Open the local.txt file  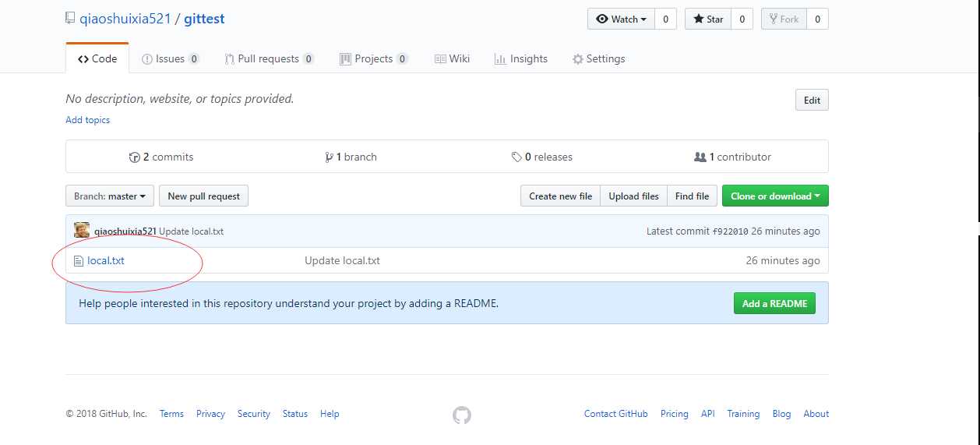(x=106, y=260)
